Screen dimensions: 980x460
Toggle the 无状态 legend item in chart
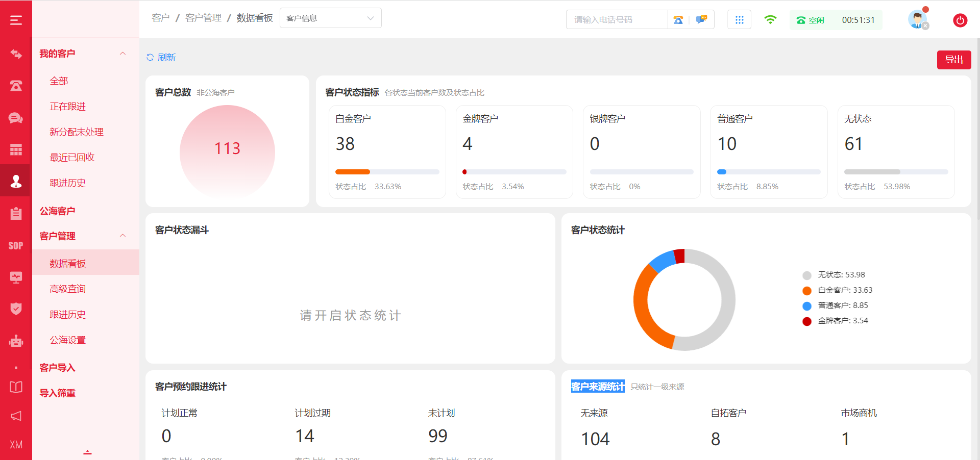(834, 275)
